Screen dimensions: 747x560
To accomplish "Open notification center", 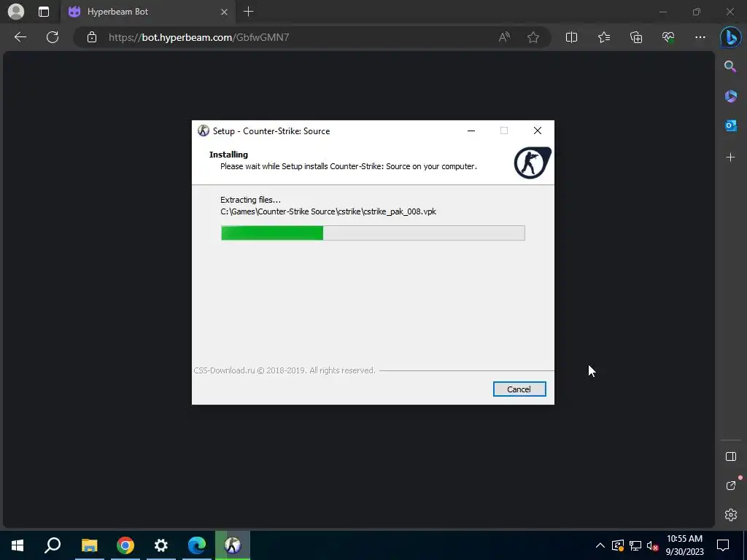I will tap(723, 545).
